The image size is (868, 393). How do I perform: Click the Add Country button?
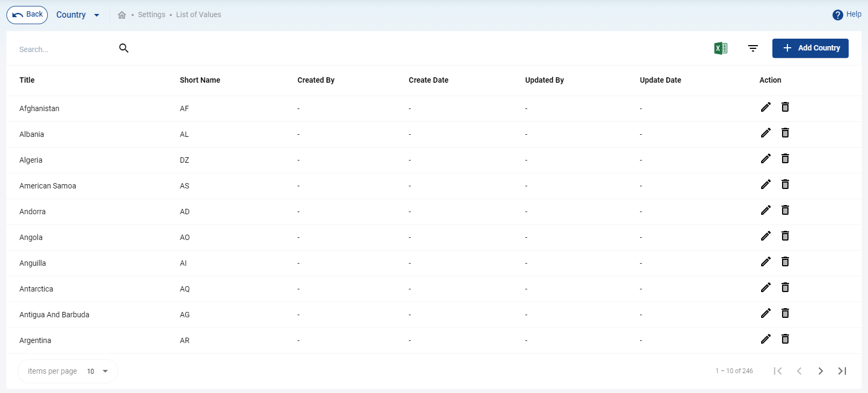811,48
